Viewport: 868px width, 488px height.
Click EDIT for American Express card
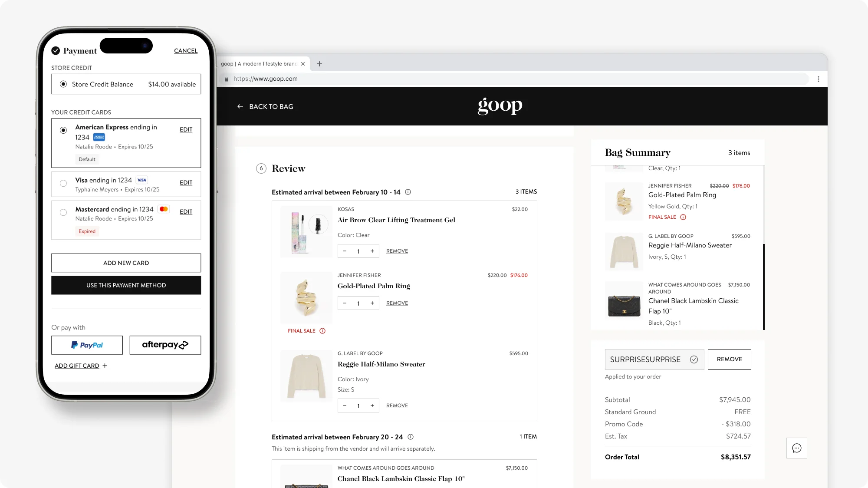pyautogui.click(x=185, y=129)
